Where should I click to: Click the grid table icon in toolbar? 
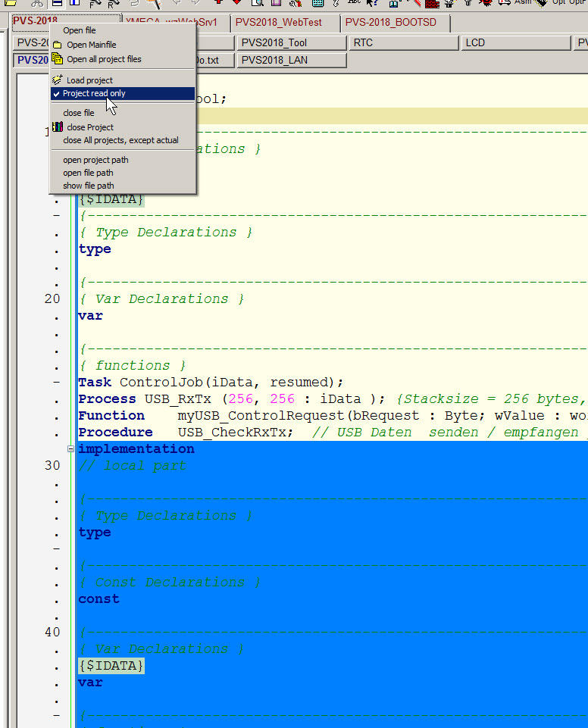click(317, 3)
